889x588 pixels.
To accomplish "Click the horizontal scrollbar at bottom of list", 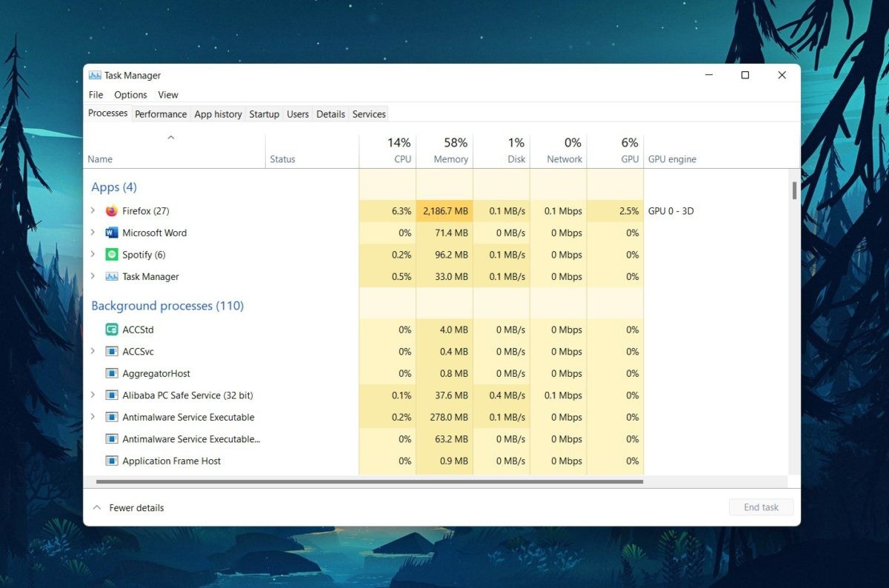I will pyautogui.click(x=369, y=481).
